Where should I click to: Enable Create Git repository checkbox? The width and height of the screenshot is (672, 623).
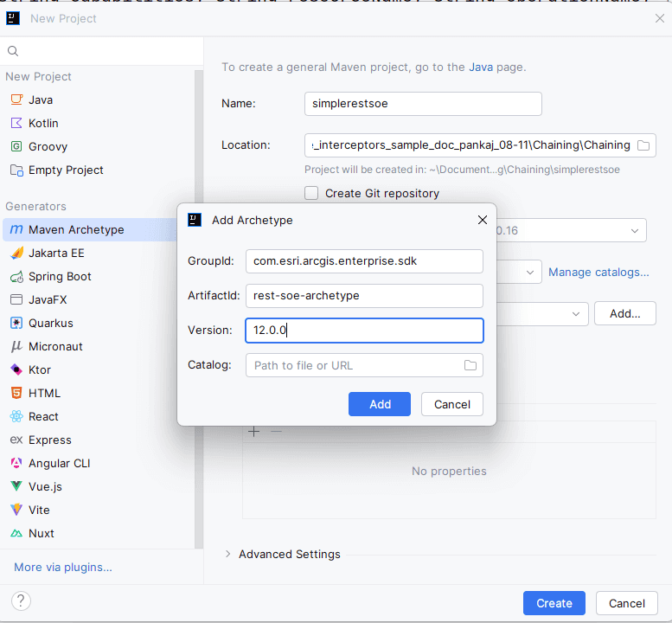(x=311, y=193)
